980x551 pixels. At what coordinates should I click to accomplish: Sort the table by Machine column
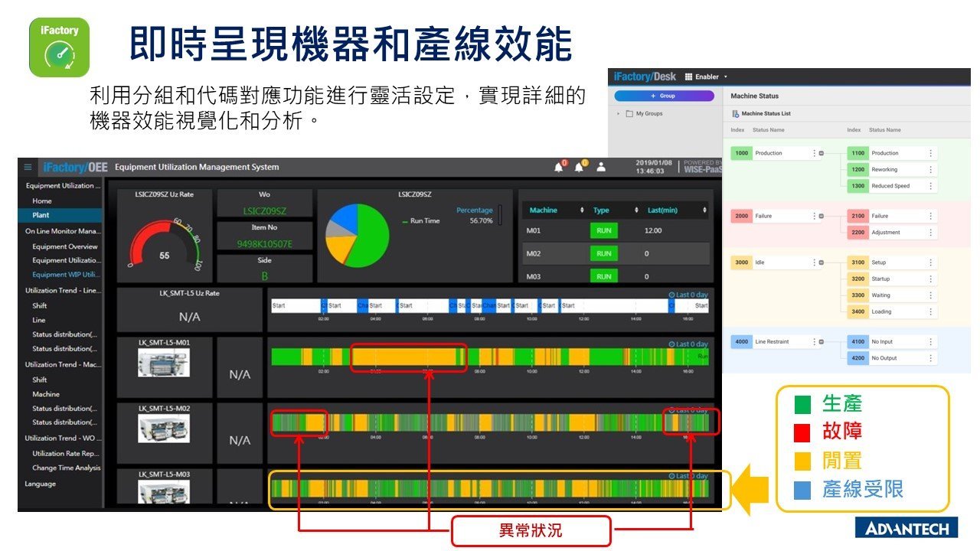[582, 210]
